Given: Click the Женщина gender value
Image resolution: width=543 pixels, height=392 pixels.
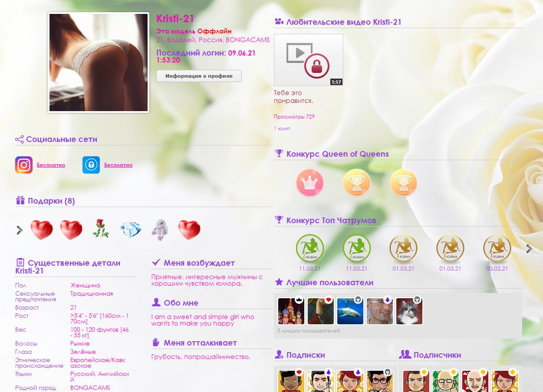Looking at the screenshot, I should (85, 285).
